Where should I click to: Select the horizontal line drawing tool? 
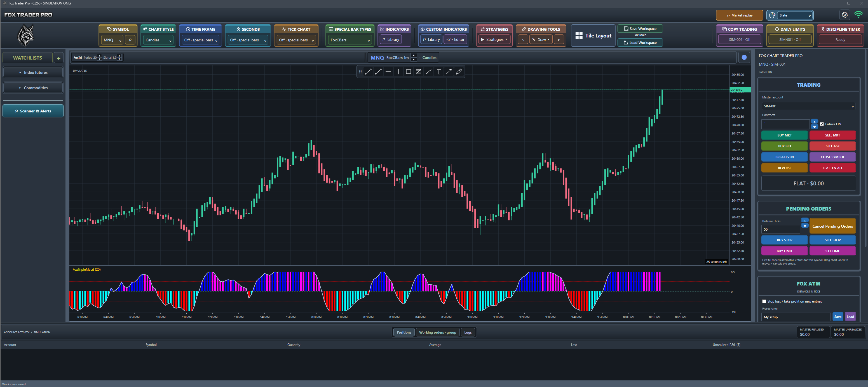click(388, 72)
